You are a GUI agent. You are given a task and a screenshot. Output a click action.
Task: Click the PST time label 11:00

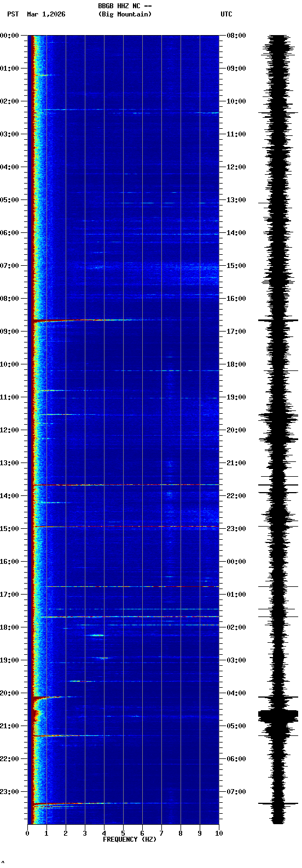tap(9, 397)
